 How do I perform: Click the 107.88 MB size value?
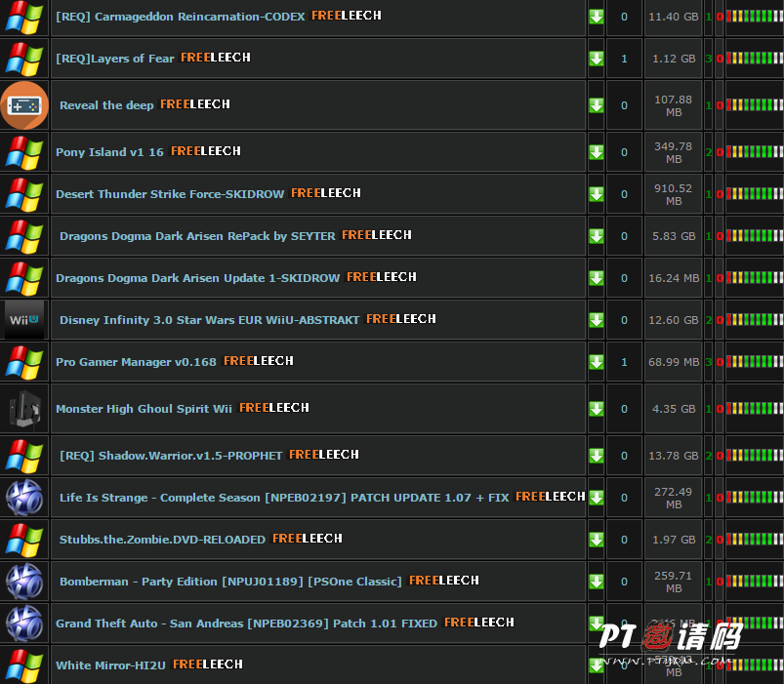[673, 105]
